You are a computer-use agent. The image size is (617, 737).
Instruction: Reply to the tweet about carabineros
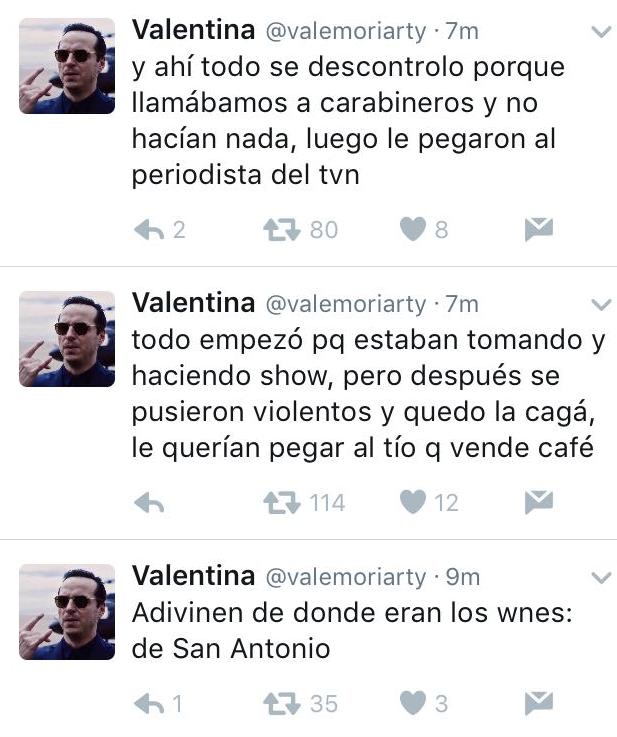coord(149,230)
